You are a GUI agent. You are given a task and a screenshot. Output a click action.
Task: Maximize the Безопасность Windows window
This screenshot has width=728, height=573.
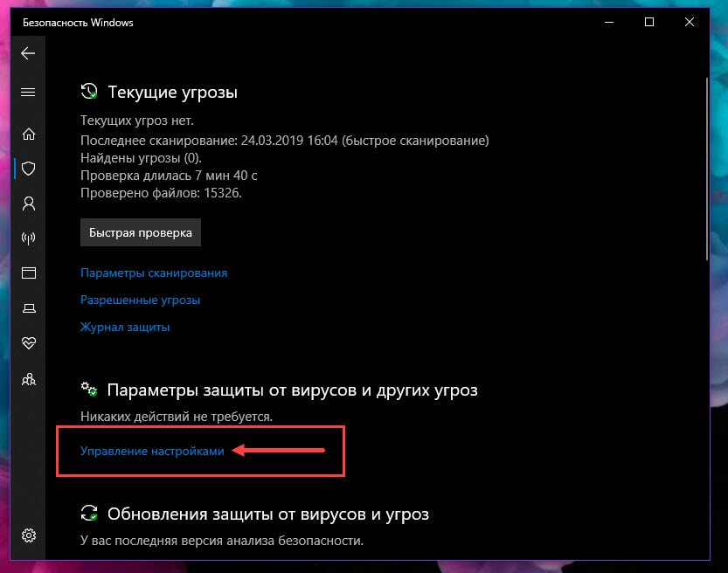click(649, 22)
